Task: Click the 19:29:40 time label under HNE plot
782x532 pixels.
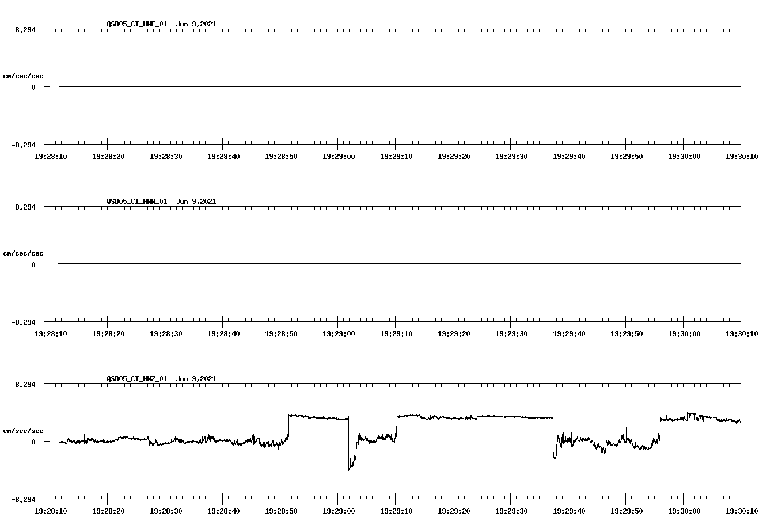Action: pos(568,156)
